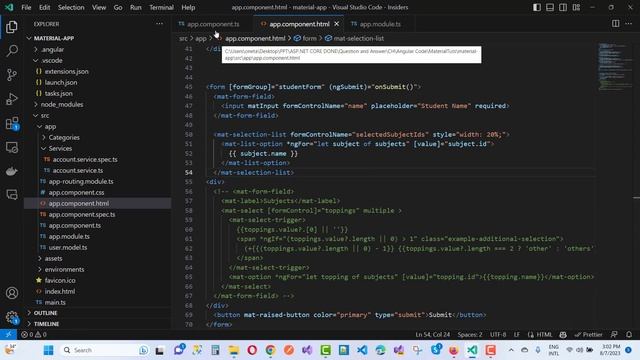Viewport: 640px width, 360px height.
Task: Change language mode HTML in status bar
Action: coord(544,334)
